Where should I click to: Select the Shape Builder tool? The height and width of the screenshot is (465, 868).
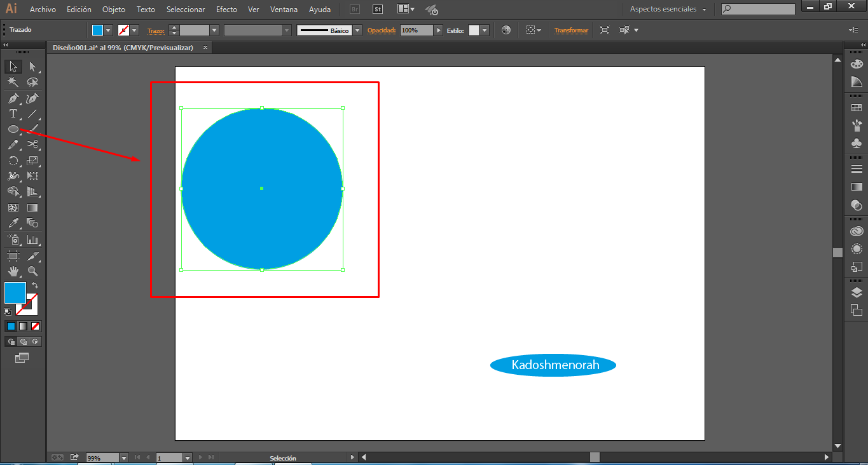click(x=13, y=191)
